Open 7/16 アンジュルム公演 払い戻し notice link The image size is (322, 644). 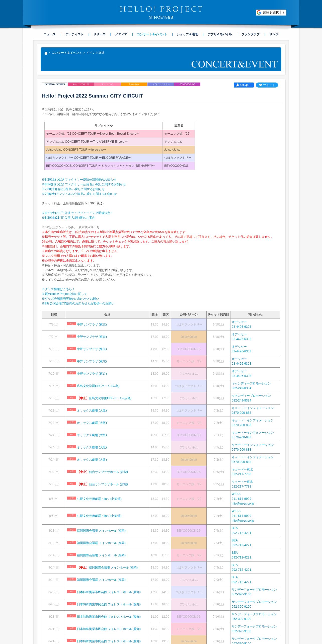click(79, 194)
